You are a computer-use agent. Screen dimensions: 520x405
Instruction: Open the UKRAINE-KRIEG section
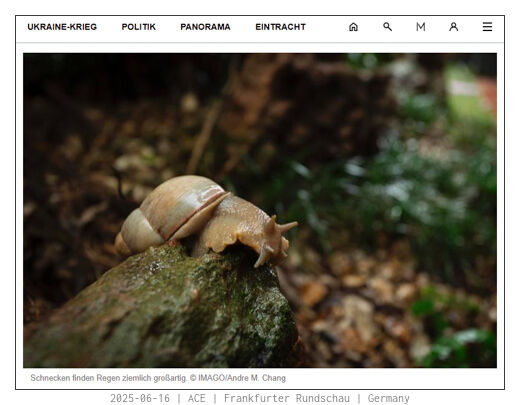[x=62, y=27]
